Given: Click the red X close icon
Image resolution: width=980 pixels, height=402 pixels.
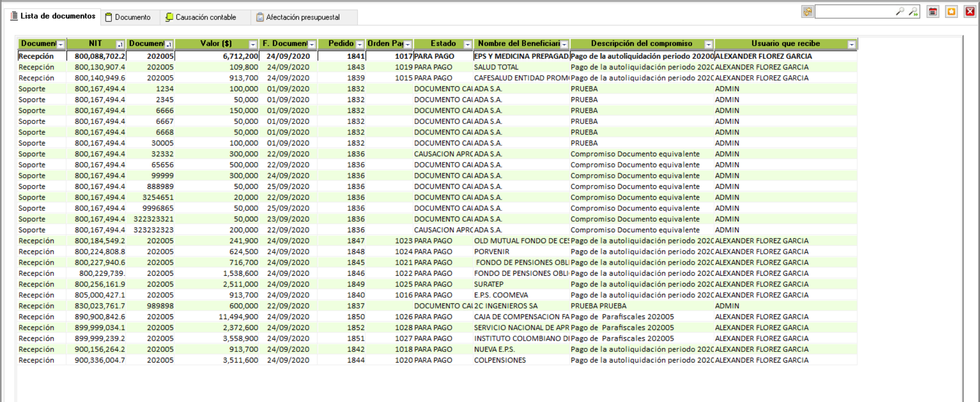Looking at the screenshot, I should [970, 12].
